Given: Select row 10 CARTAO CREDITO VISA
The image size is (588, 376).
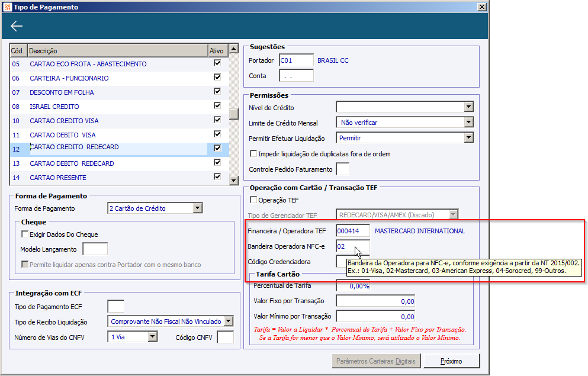Looking at the screenshot, I should pyautogui.click(x=119, y=121).
